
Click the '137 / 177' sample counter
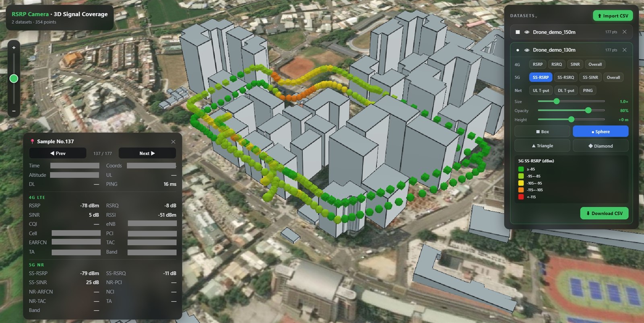103,153
